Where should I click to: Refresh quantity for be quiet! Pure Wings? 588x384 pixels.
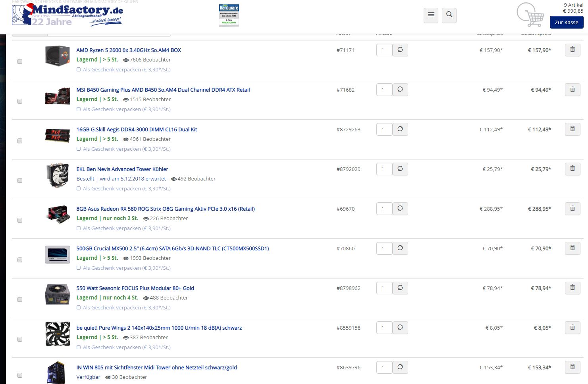(x=400, y=327)
